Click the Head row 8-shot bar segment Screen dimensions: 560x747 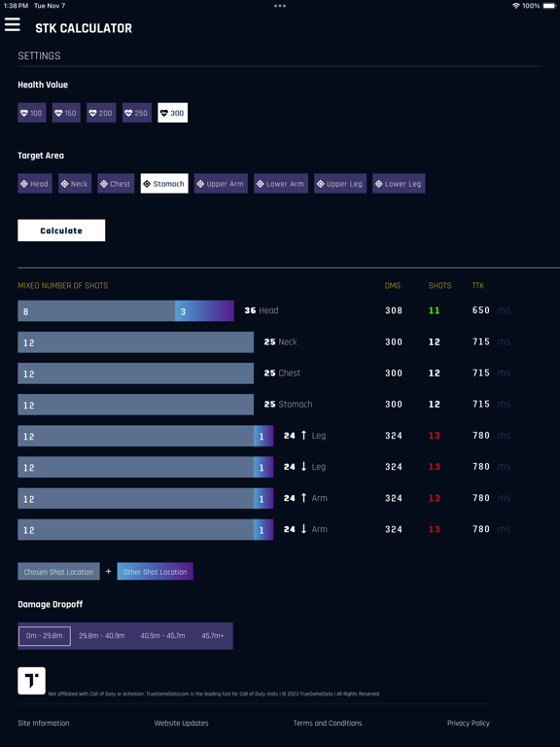coord(96,311)
